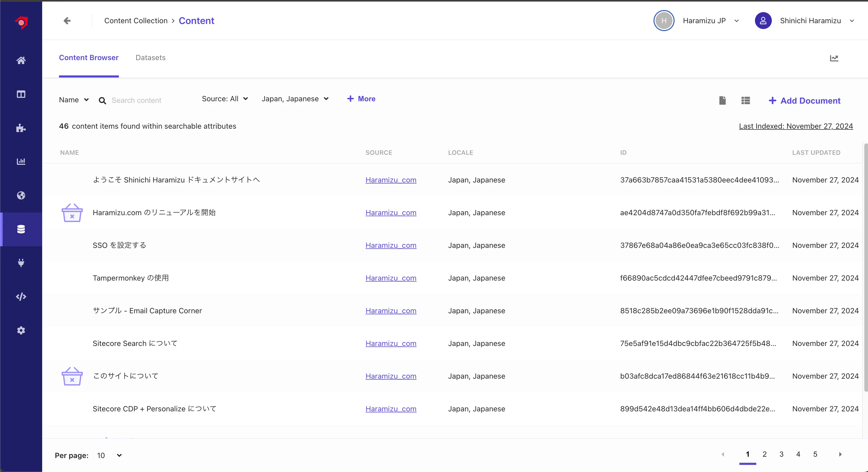Click the document file view icon
This screenshot has width=868, height=472.
(x=723, y=100)
